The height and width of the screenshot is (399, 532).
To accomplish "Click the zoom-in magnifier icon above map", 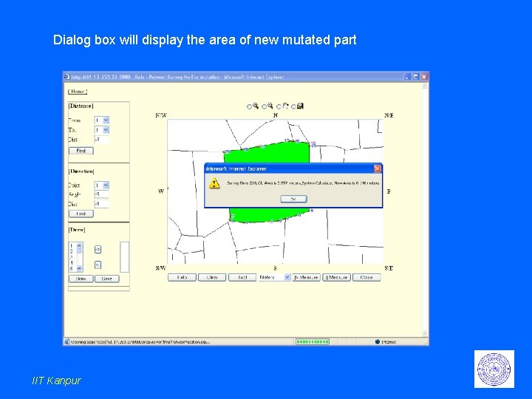I will 256,106.
